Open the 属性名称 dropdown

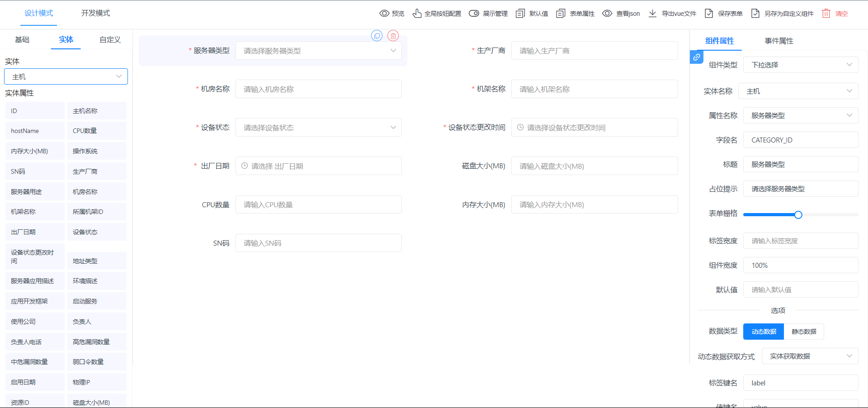[x=801, y=115]
